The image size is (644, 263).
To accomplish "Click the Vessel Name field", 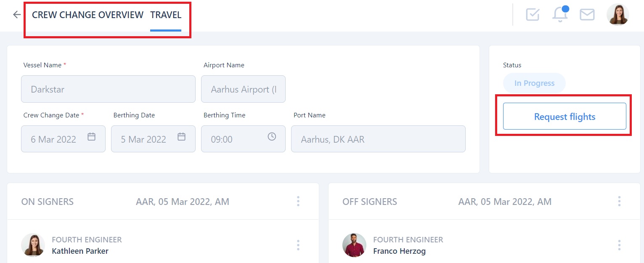I will [x=108, y=89].
